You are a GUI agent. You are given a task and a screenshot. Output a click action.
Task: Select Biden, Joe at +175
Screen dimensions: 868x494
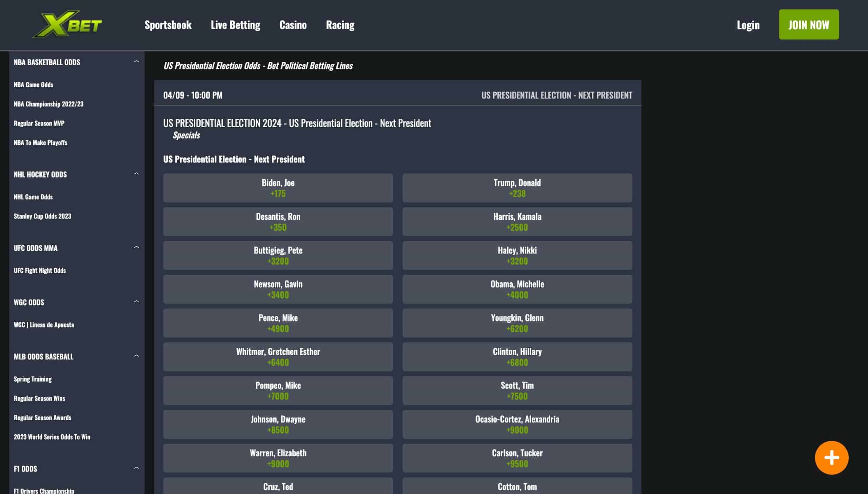[x=278, y=188]
